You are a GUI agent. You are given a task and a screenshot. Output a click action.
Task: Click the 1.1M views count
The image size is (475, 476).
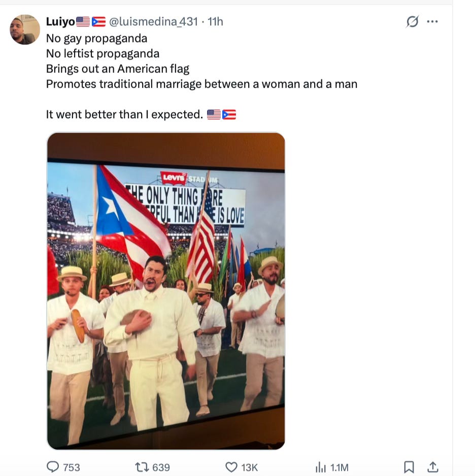tap(340, 467)
